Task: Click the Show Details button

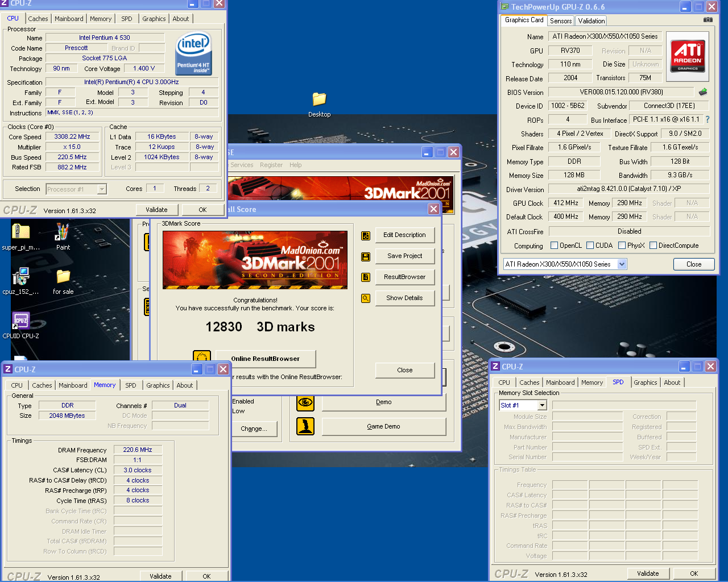Action: tap(404, 298)
